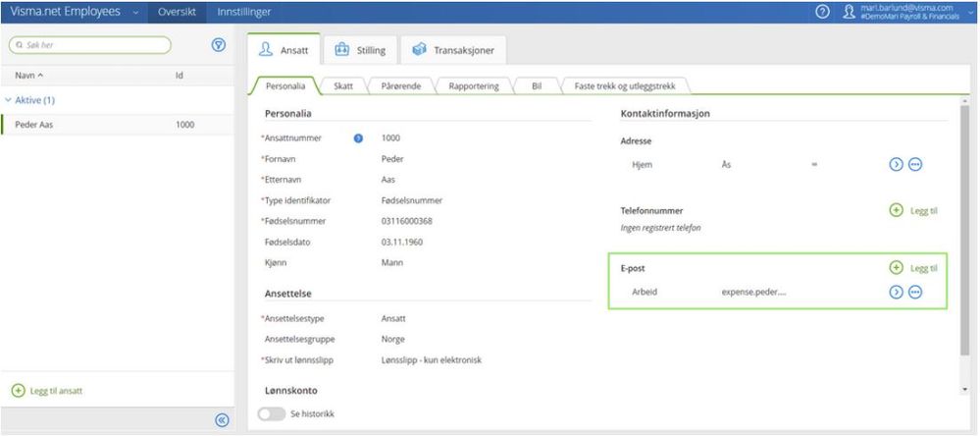Open the Bil sub-tab
Viewport: 980px width, 436px height.
click(x=537, y=86)
